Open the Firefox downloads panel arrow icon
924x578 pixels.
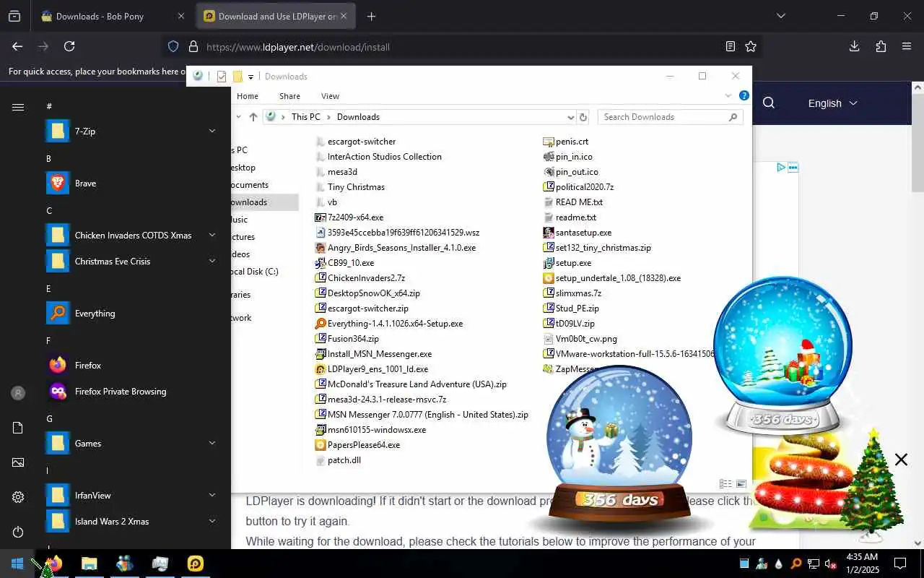coord(854,46)
